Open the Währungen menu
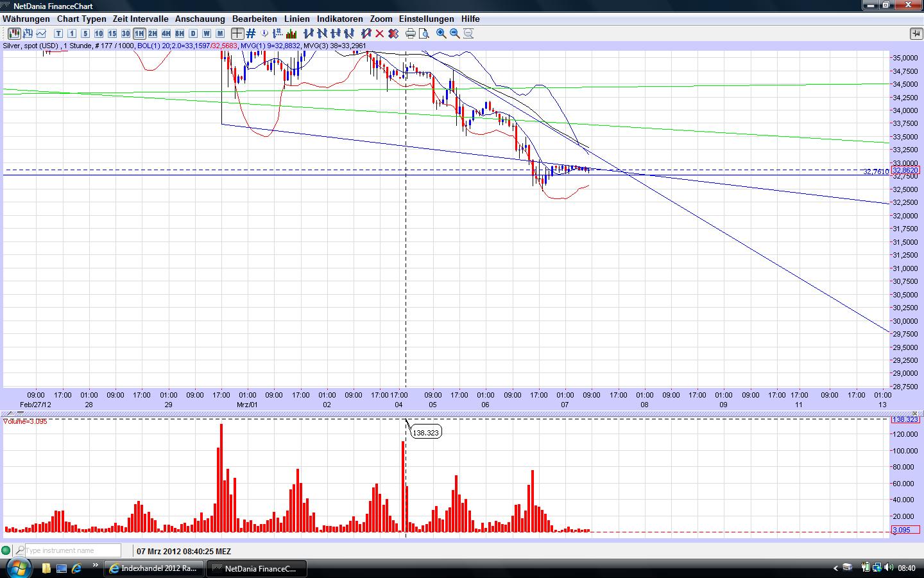The width and height of the screenshot is (924, 578). pyautogui.click(x=26, y=19)
